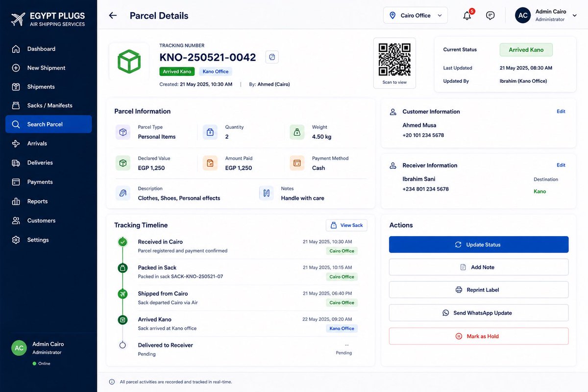Click Send WhatsApp Update button

pyautogui.click(x=479, y=313)
